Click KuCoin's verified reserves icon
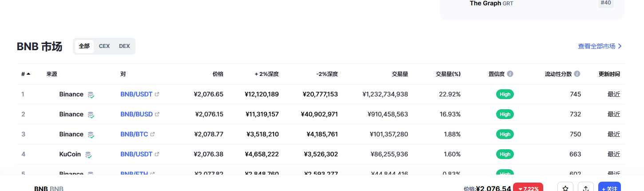The image size is (644, 191). point(88,155)
